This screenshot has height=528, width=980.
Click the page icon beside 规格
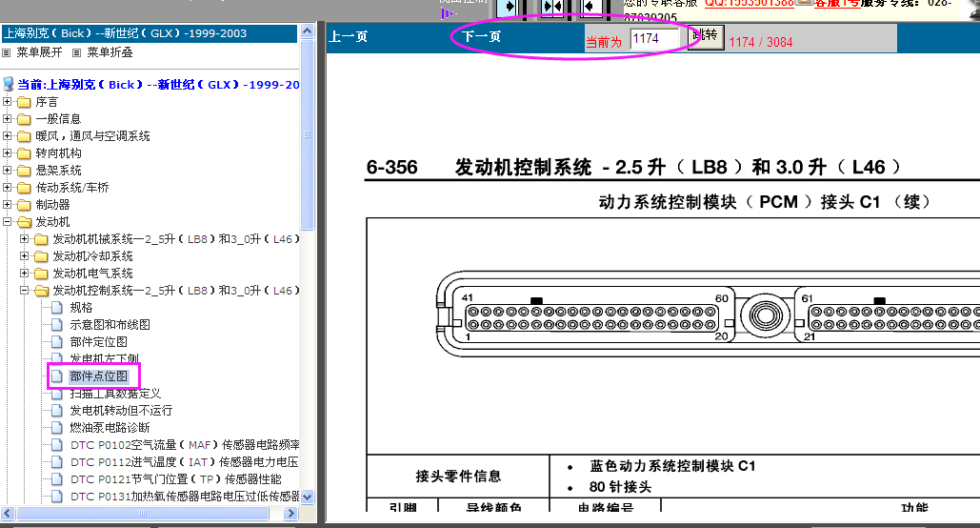click(x=57, y=308)
